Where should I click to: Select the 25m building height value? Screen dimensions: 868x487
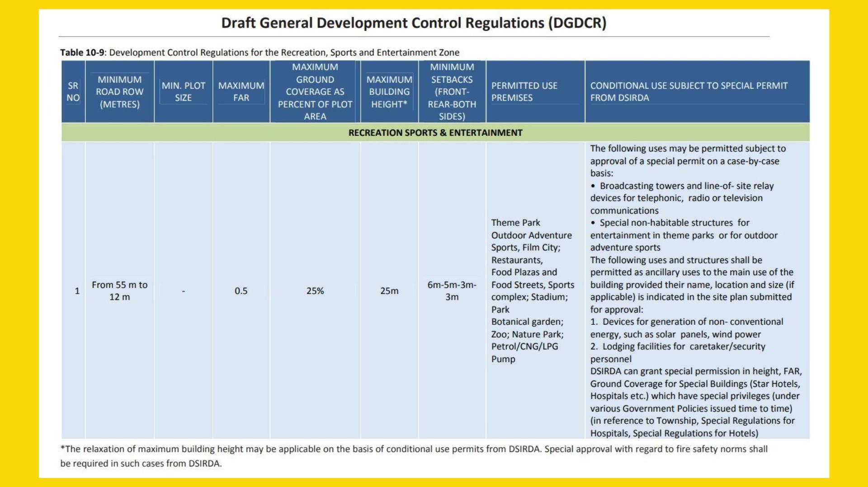(x=389, y=291)
